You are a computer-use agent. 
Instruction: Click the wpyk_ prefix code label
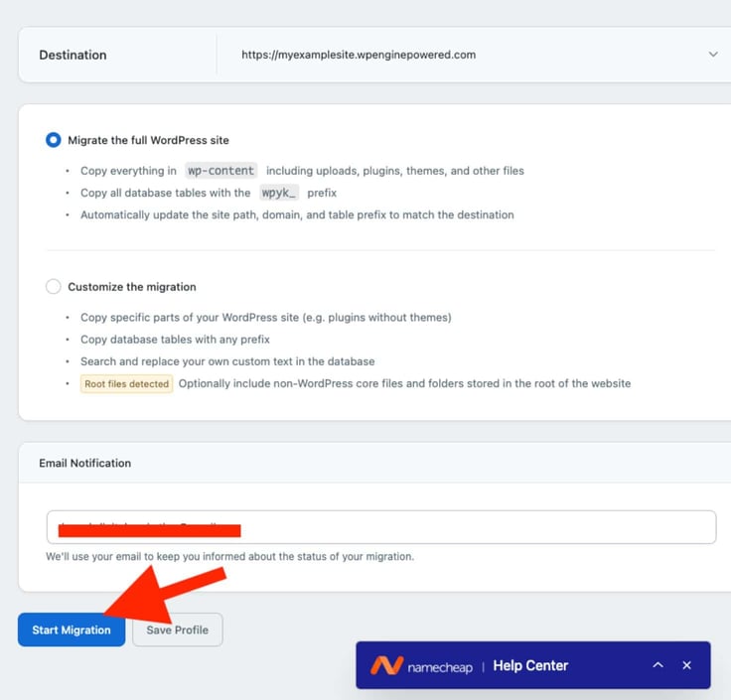pos(279,193)
